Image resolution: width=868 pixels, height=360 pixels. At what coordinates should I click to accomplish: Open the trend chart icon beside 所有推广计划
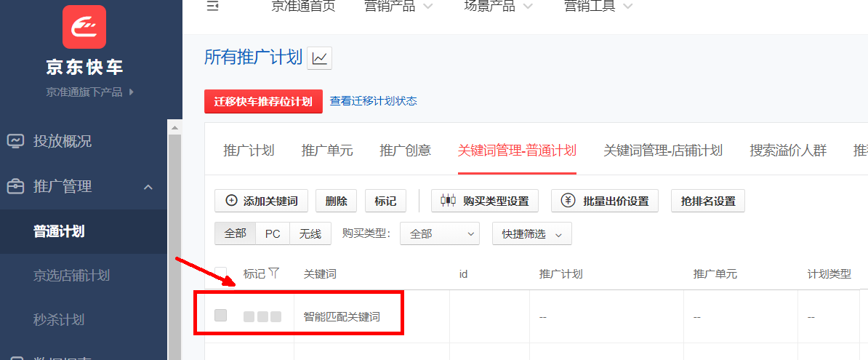pyautogui.click(x=319, y=58)
